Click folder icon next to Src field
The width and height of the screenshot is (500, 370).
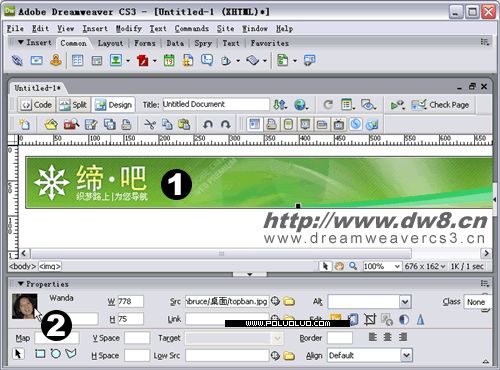289,301
